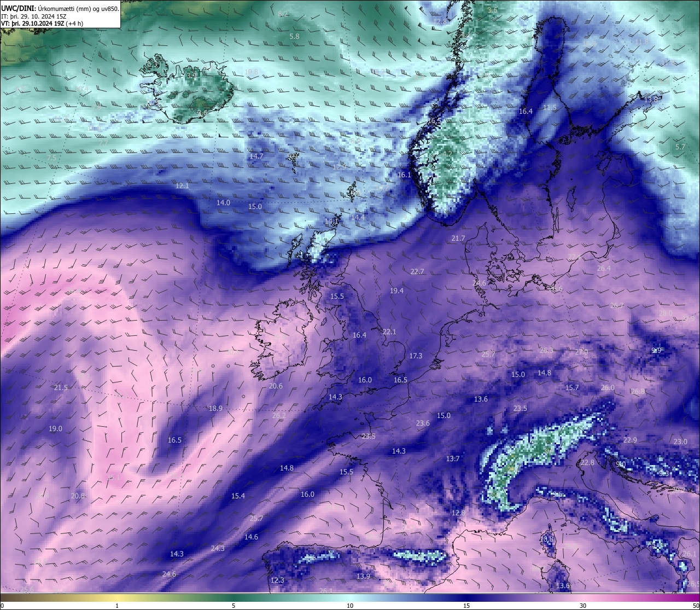700x610 pixels.
Task: Click the 22.7 value over the North Sea
Action: tap(417, 272)
